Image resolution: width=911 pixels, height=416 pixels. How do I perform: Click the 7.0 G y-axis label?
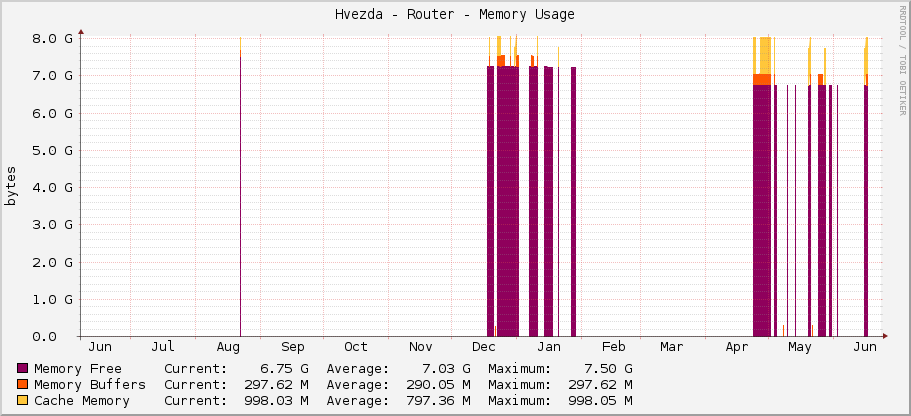(x=52, y=76)
